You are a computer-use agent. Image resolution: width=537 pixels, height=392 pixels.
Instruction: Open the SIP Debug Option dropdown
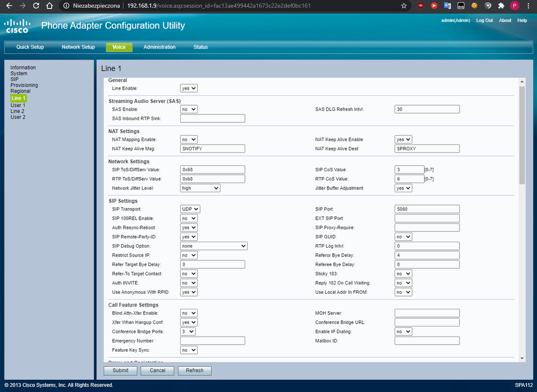(213, 246)
